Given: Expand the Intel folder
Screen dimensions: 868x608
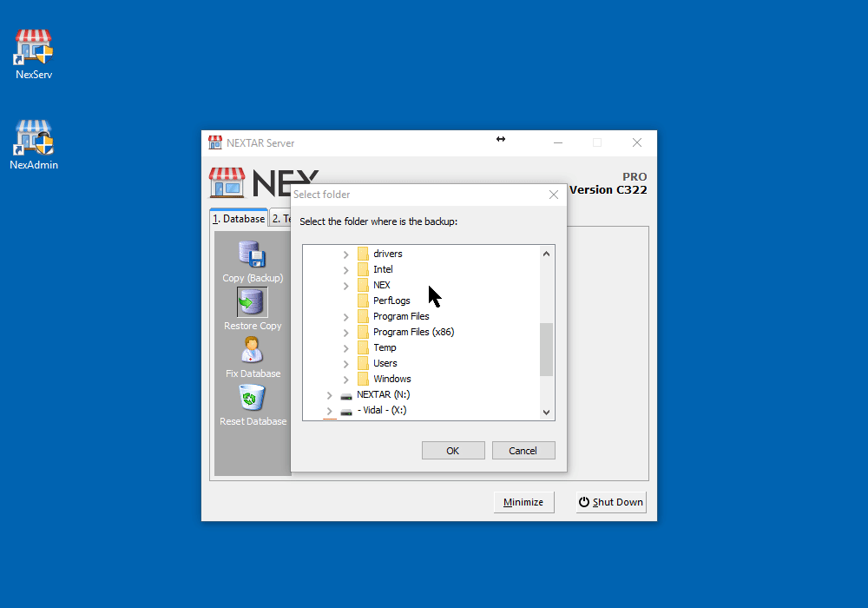Looking at the screenshot, I should 346,269.
